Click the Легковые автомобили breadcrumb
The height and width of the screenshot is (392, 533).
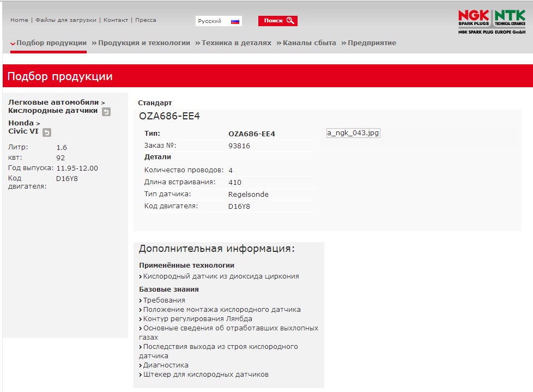pyautogui.click(x=53, y=102)
